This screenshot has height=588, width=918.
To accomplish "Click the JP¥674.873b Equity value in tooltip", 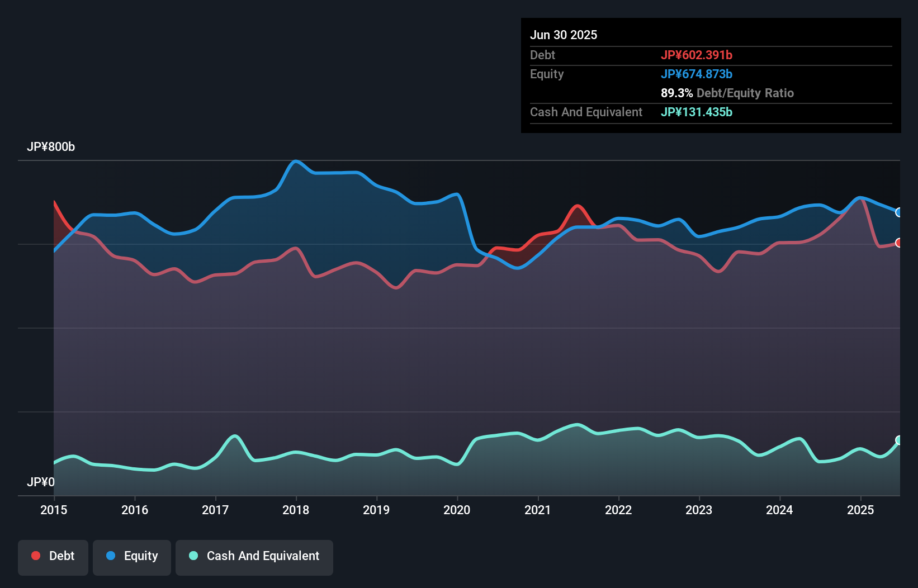I will click(696, 74).
